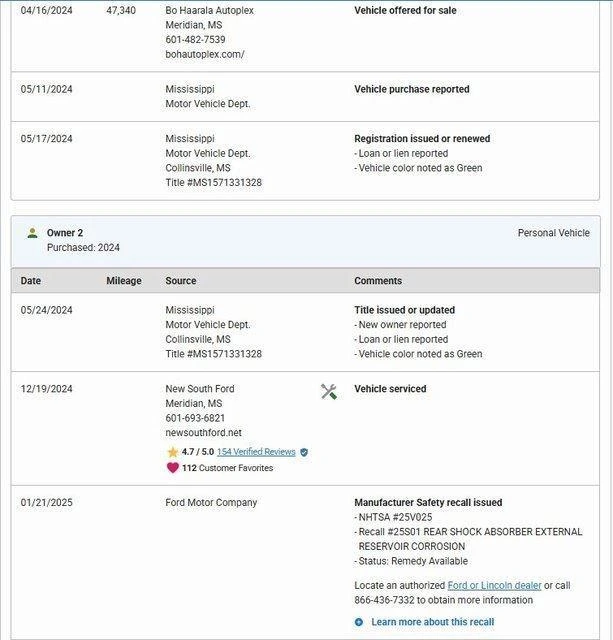Click the Date column header

click(x=31, y=281)
